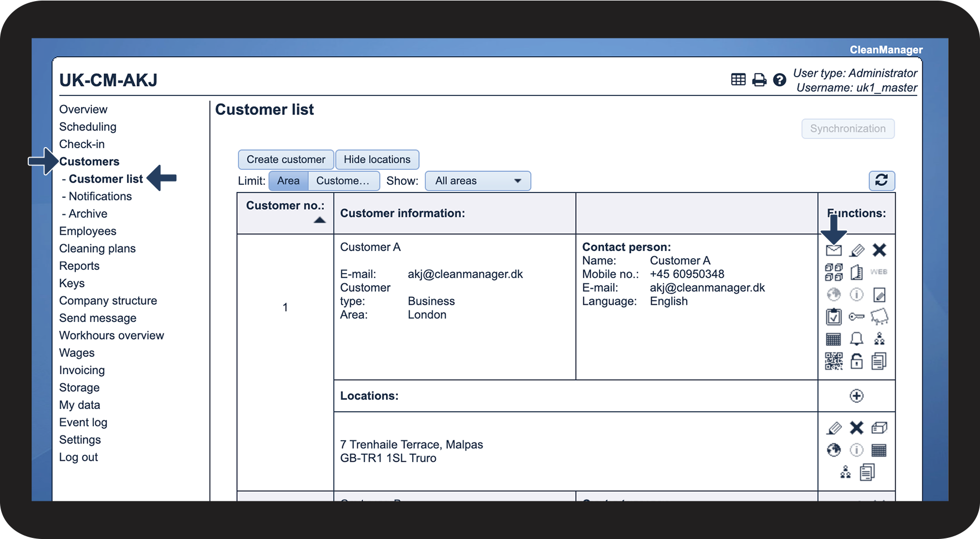The image size is (980, 539).
Task: Click the envelope icon for Customer A
Action: (834, 250)
